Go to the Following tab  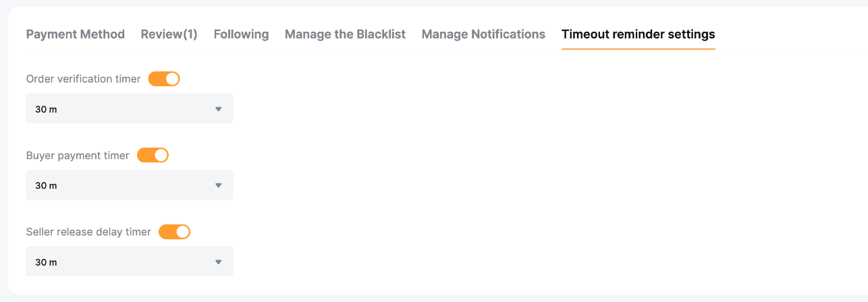coord(241,34)
